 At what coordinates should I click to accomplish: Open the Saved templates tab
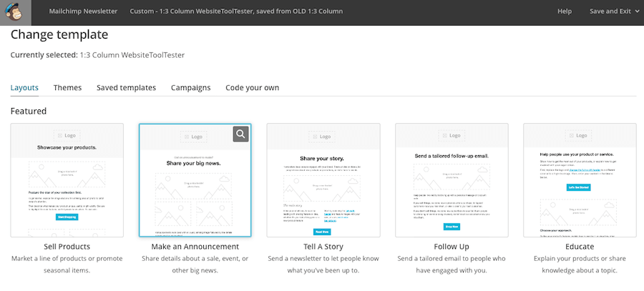point(126,88)
